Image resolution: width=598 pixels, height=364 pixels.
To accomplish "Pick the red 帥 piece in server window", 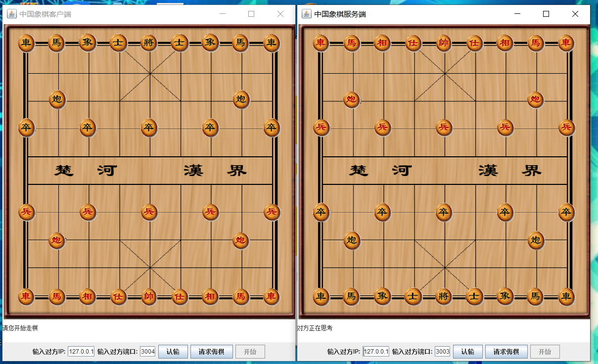I will (x=444, y=43).
